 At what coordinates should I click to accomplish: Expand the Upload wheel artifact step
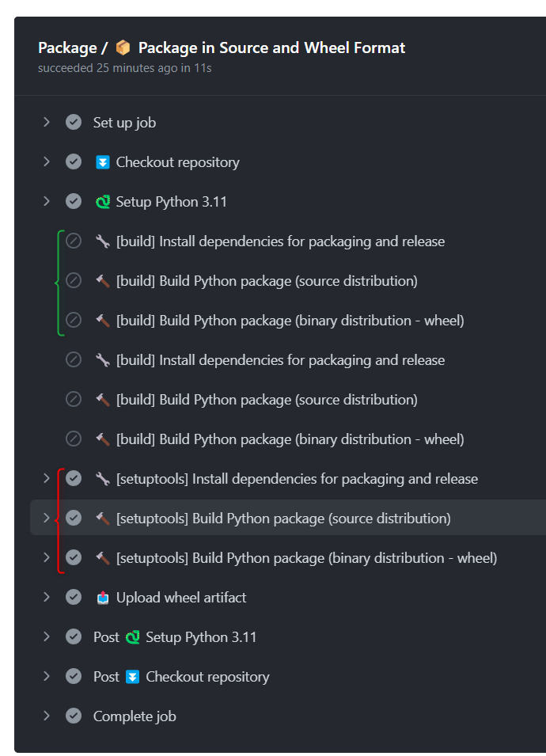click(47, 597)
